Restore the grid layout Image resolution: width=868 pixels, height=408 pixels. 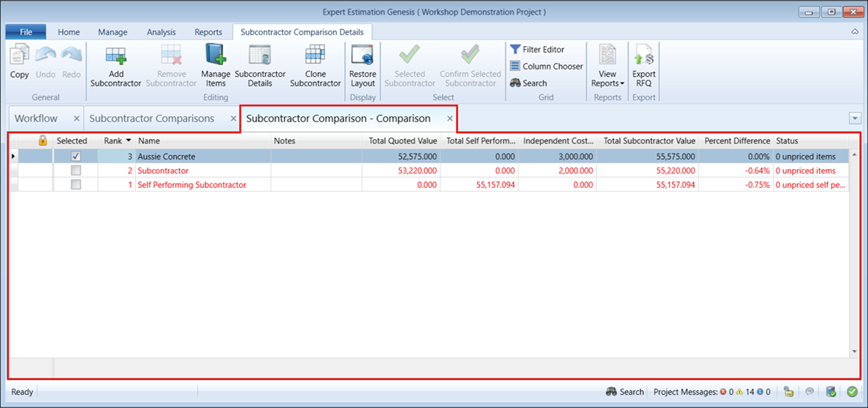point(362,56)
